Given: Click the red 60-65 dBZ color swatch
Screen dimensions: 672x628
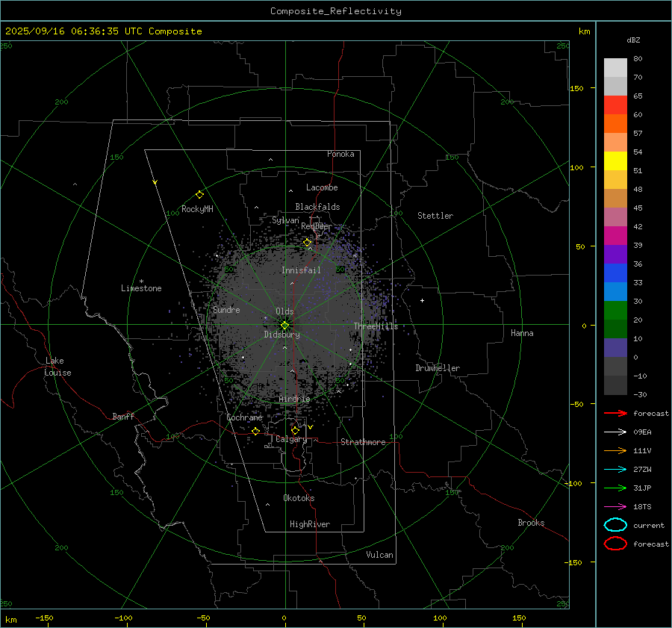Looking at the screenshot, I should click(x=615, y=105).
